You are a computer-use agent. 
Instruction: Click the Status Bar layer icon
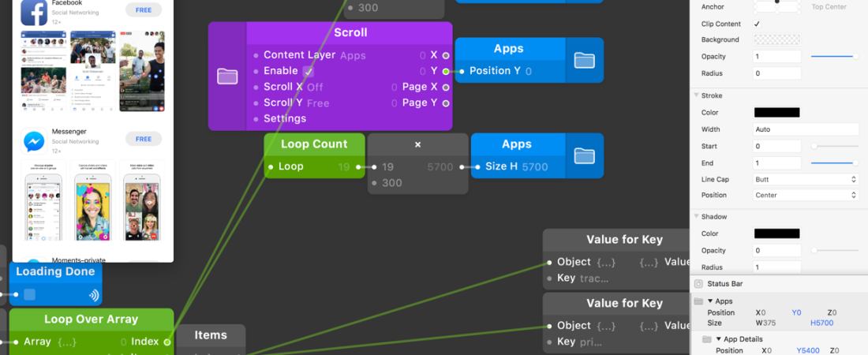pyautogui.click(x=698, y=284)
